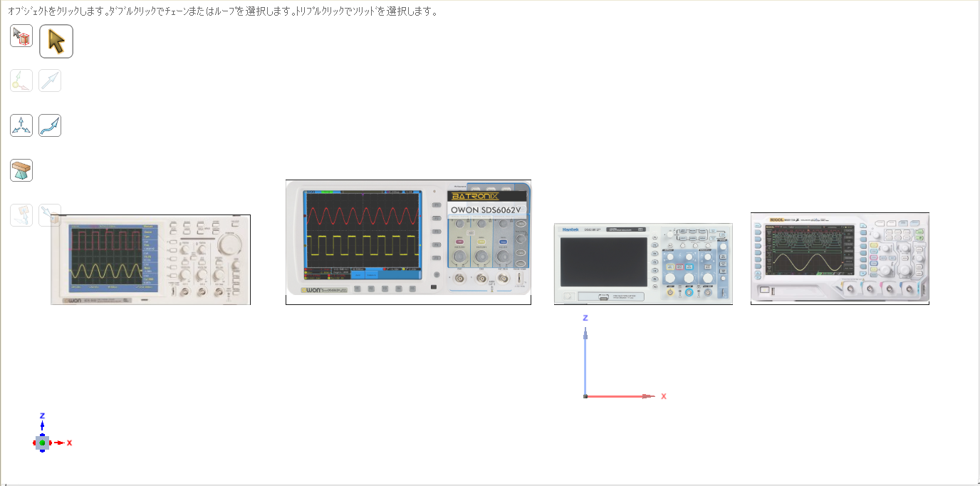Viewport: 980px width, 486px height.
Task: Select the component selection tool (cursor with red box)
Action: 21,36
